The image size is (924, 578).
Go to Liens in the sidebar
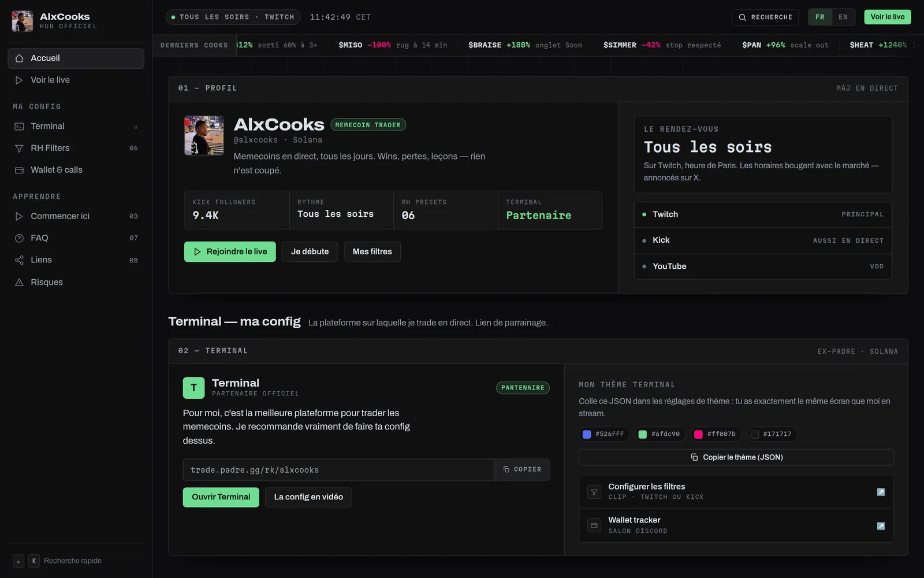[x=76, y=260]
